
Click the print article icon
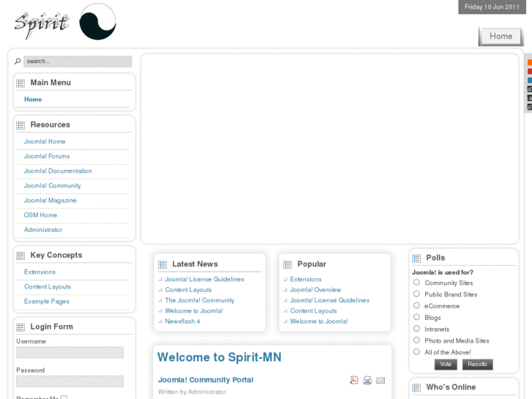tap(367, 380)
